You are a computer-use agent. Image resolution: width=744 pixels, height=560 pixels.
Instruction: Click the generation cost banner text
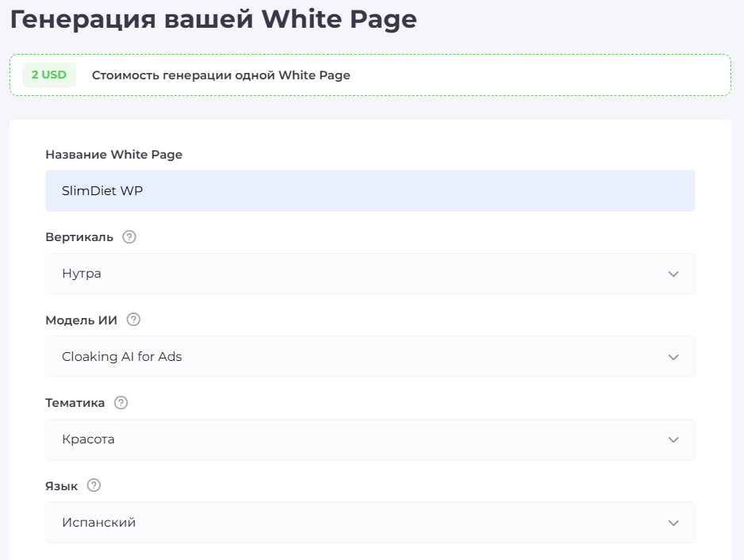[221, 75]
